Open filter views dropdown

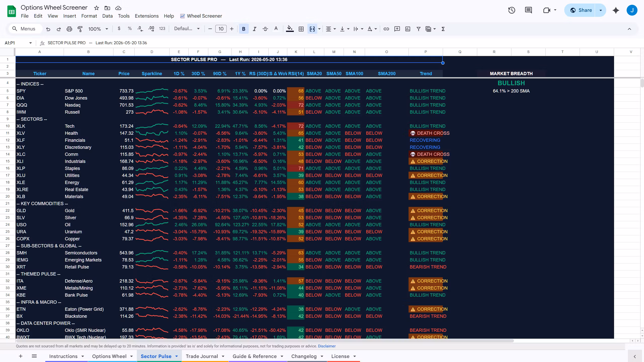point(430,29)
